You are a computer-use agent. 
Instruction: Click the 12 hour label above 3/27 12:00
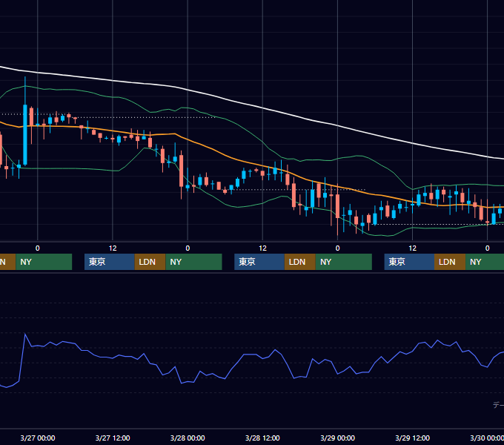tap(113, 248)
